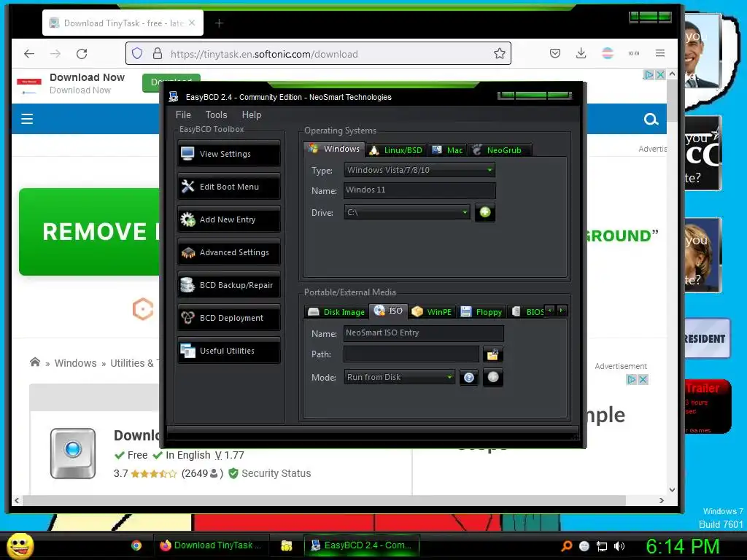
Task: Open Firefox hamburger application menu
Action: click(659, 53)
